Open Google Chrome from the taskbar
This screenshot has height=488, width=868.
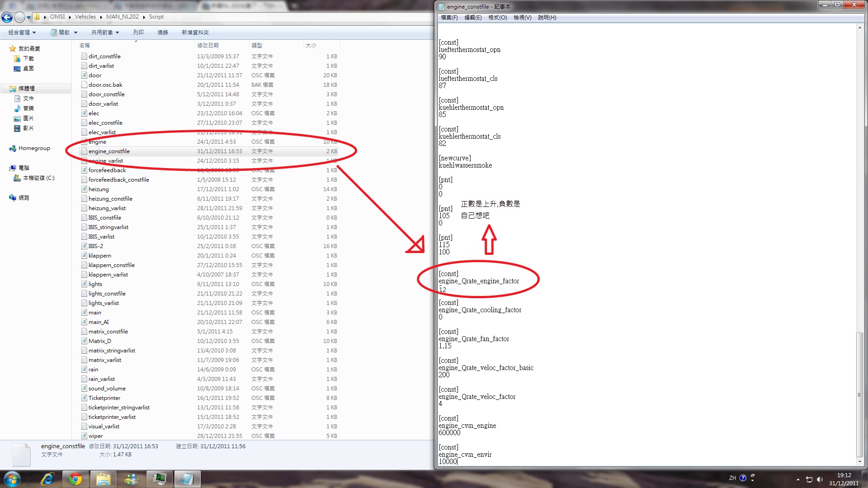point(75,479)
